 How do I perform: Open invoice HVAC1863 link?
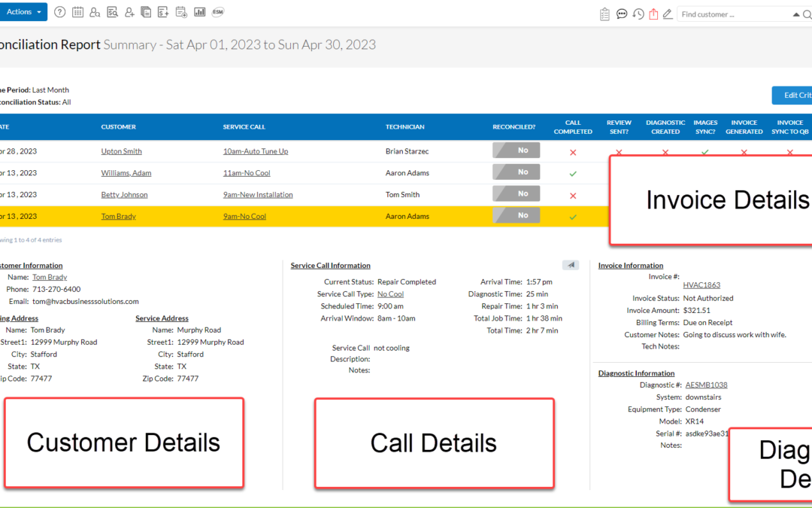coord(701,285)
